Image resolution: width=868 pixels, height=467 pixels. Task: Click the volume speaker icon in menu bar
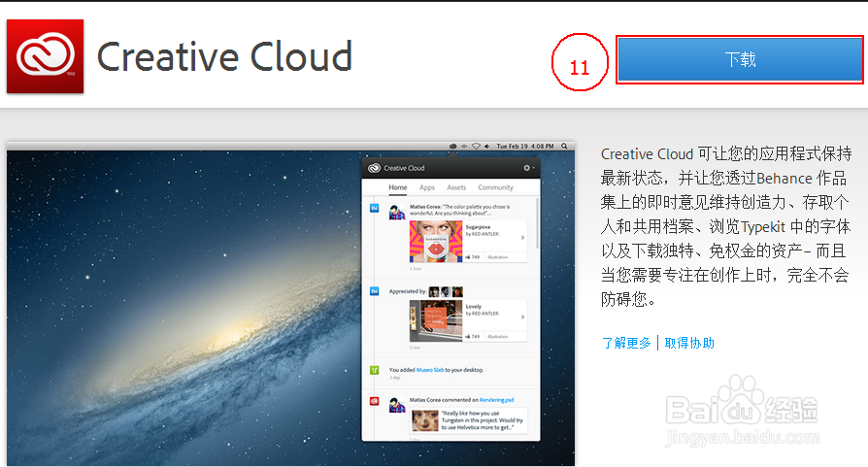coord(487,146)
